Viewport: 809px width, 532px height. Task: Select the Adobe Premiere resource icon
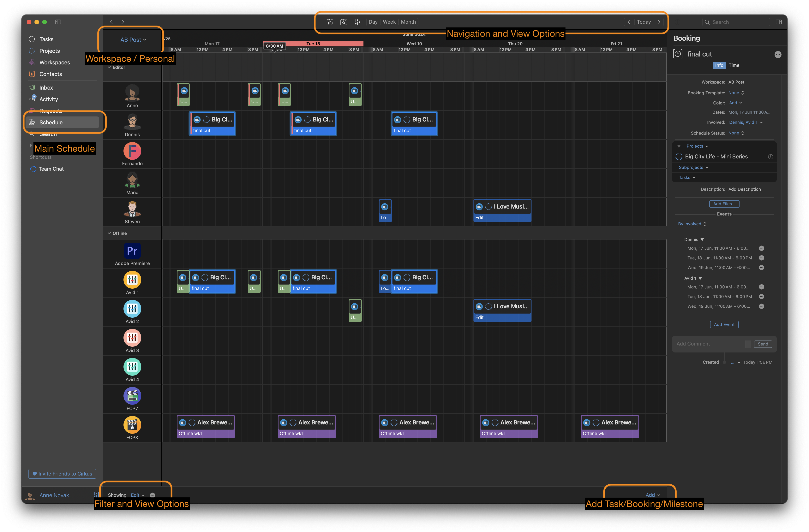132,251
